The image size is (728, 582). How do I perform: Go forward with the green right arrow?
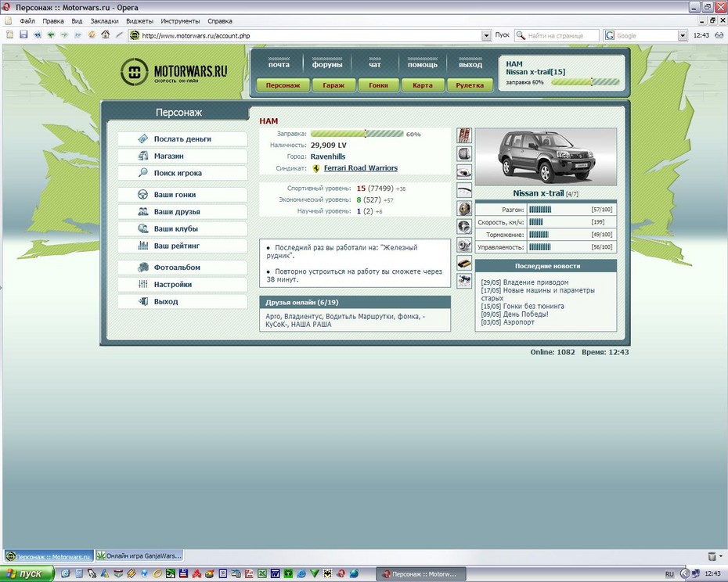tap(64, 34)
